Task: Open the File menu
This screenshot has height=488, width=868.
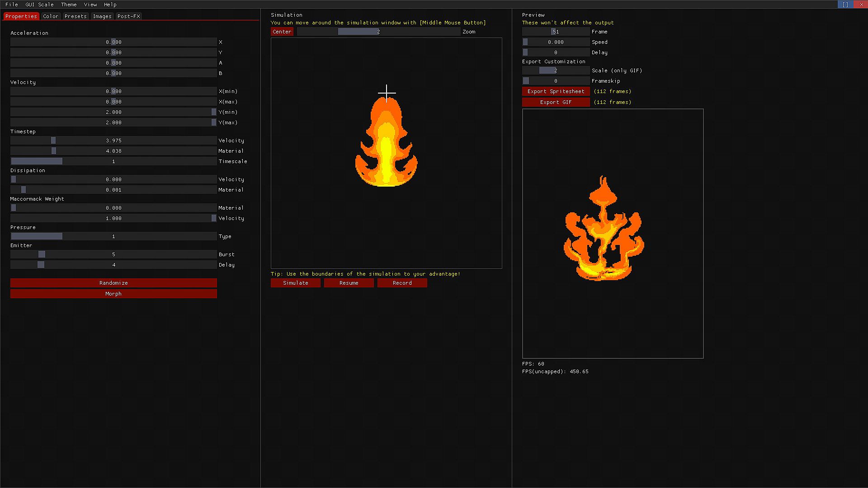Action: pyautogui.click(x=12, y=5)
